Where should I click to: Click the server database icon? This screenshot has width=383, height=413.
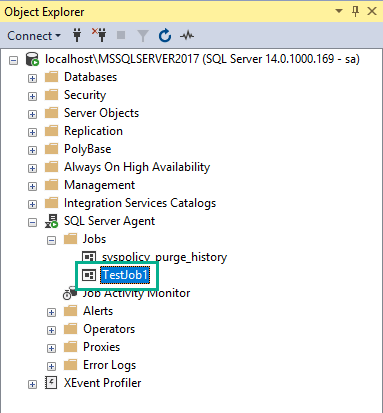pos(32,59)
